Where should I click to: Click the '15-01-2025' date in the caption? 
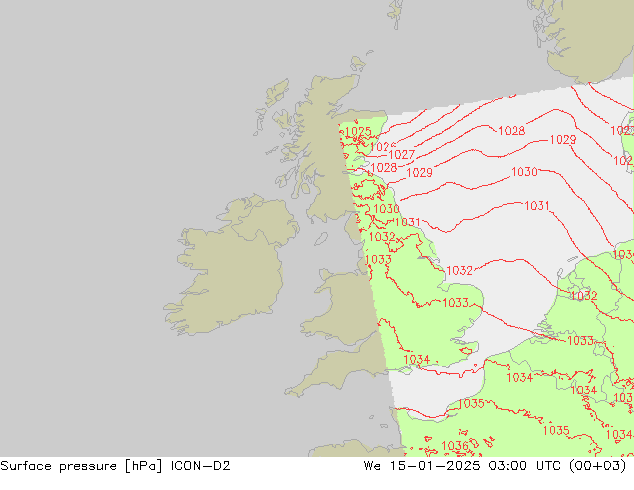435,466
